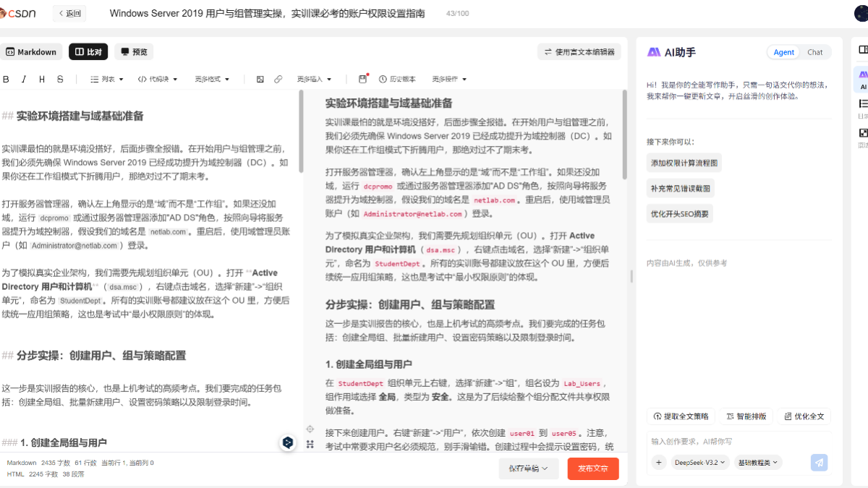Insert hyperlink via chain icon
The image size is (868, 488).
pyautogui.click(x=278, y=79)
